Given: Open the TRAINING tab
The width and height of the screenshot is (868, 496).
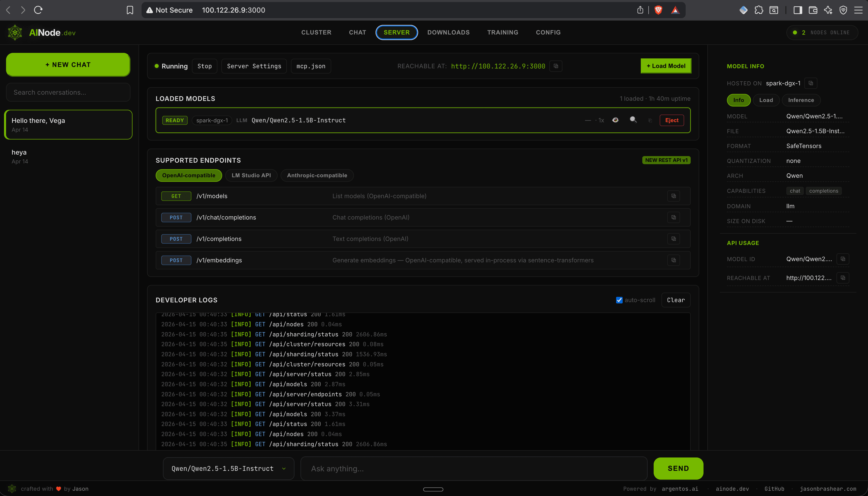Looking at the screenshot, I should 502,32.
